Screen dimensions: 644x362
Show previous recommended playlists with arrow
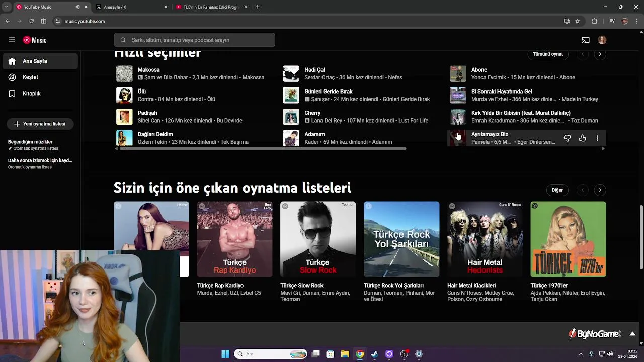coord(583,190)
